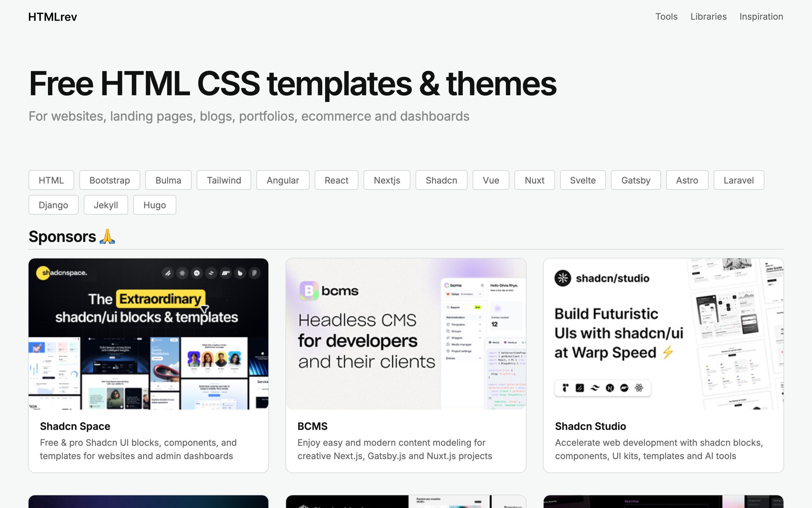Click the React icon in shadcnspace banner
The width and height of the screenshot is (812, 508).
coord(182,273)
